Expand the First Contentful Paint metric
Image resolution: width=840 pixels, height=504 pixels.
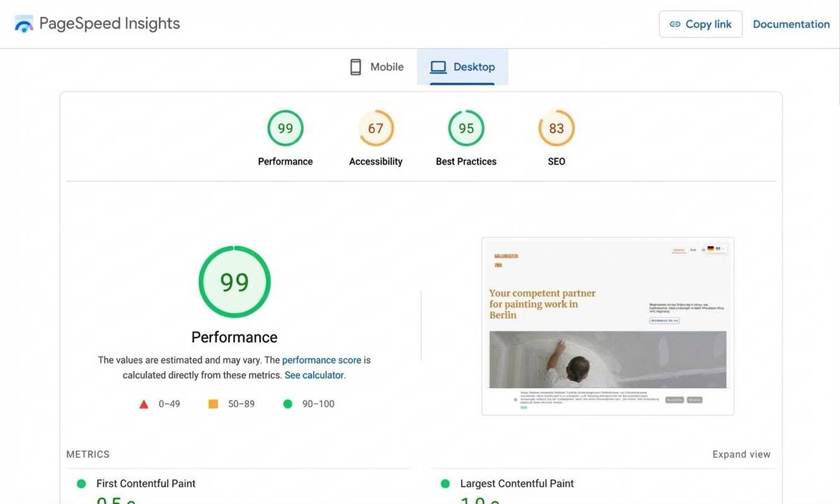coord(146,483)
